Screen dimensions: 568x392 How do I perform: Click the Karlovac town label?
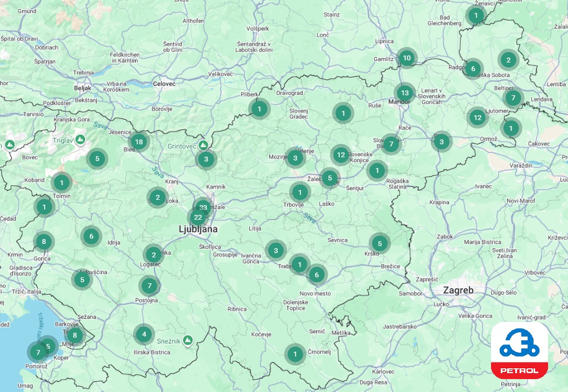tap(383, 372)
